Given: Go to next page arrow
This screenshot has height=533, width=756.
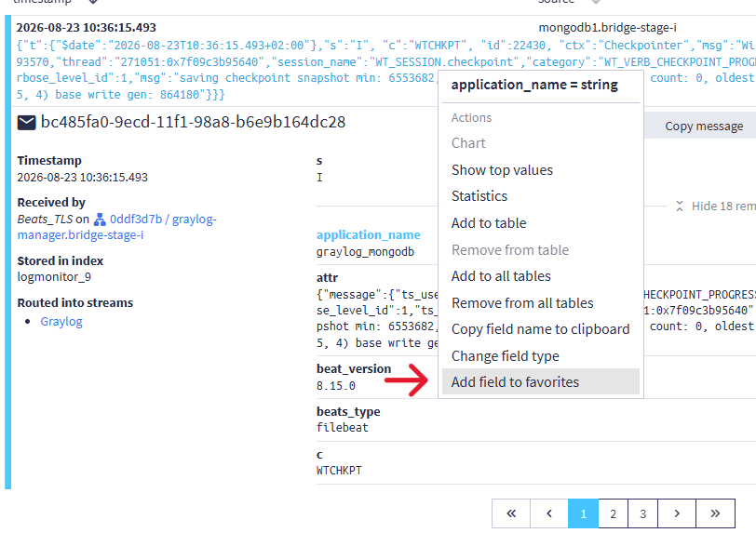Looking at the screenshot, I should point(677,513).
